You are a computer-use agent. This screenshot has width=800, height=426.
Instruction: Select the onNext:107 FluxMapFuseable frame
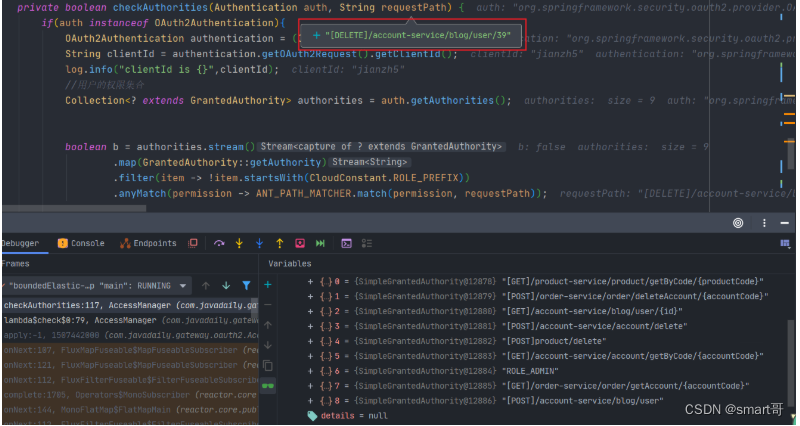pos(130,350)
